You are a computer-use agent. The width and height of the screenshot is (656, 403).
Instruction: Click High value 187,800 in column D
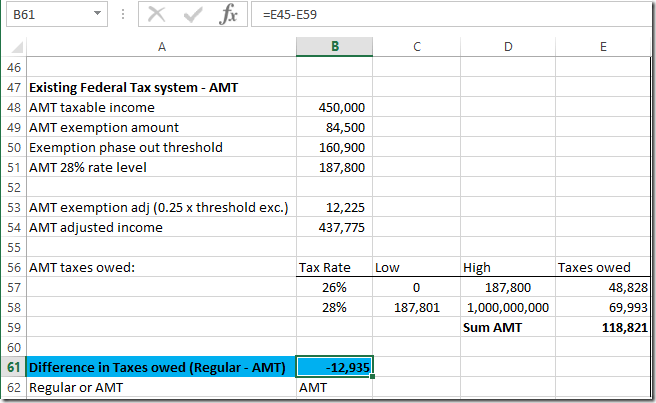point(508,287)
